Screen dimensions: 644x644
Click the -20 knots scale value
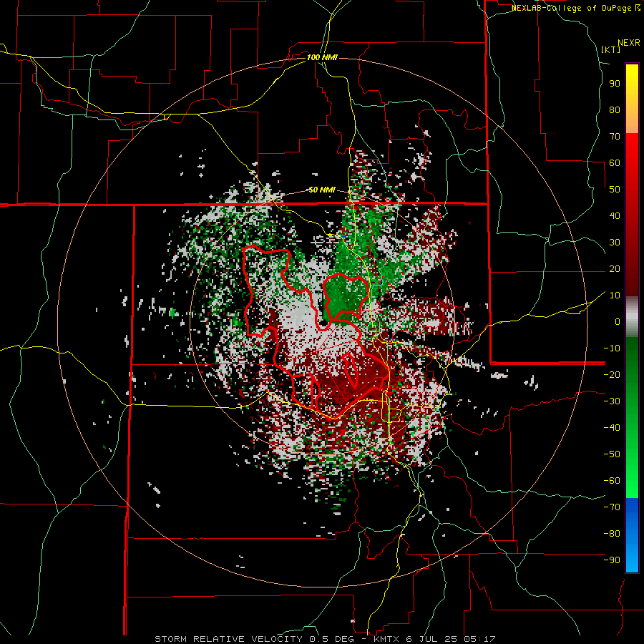[612, 375]
